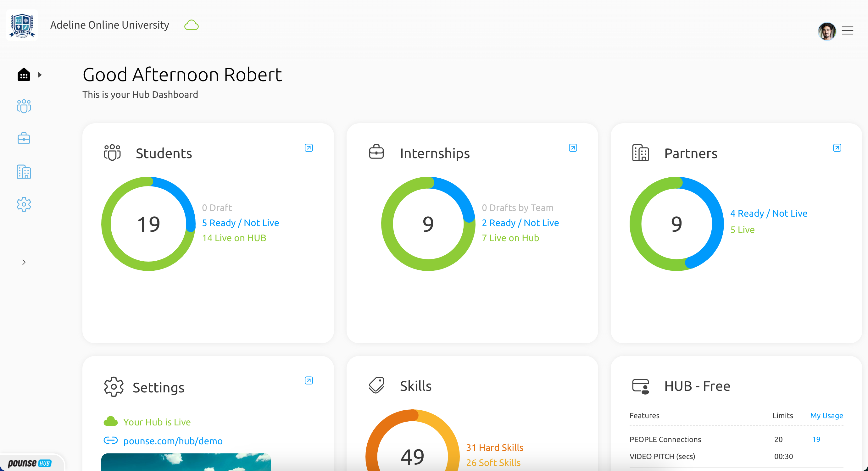Image resolution: width=868 pixels, height=471 pixels.
Task: Click the Adeline University crest logo
Action: click(x=22, y=25)
